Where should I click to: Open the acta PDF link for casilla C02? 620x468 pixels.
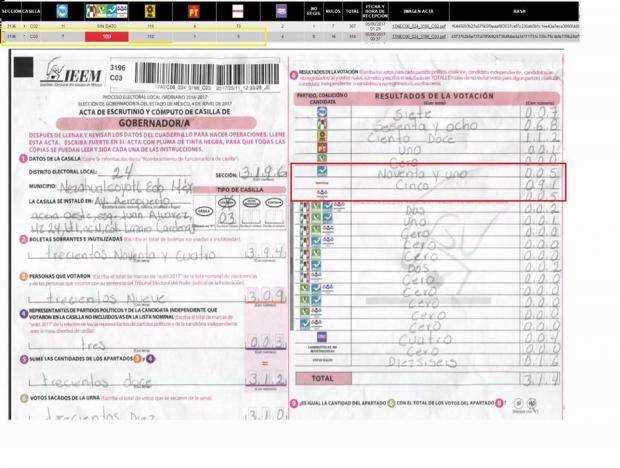click(419, 26)
